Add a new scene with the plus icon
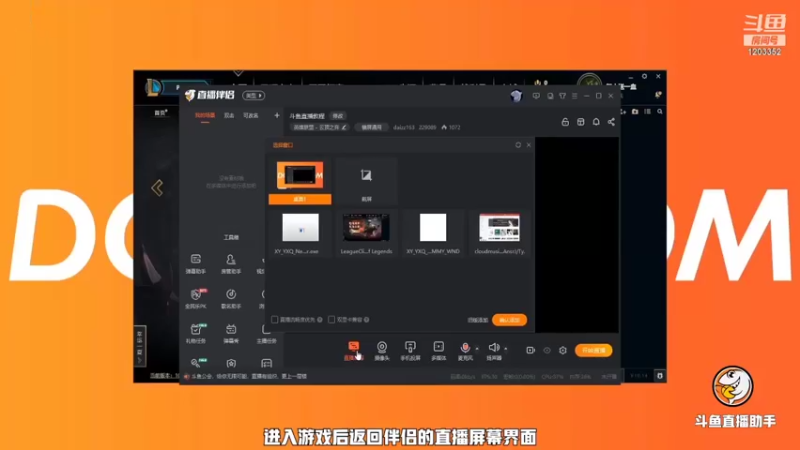 pos(277,115)
